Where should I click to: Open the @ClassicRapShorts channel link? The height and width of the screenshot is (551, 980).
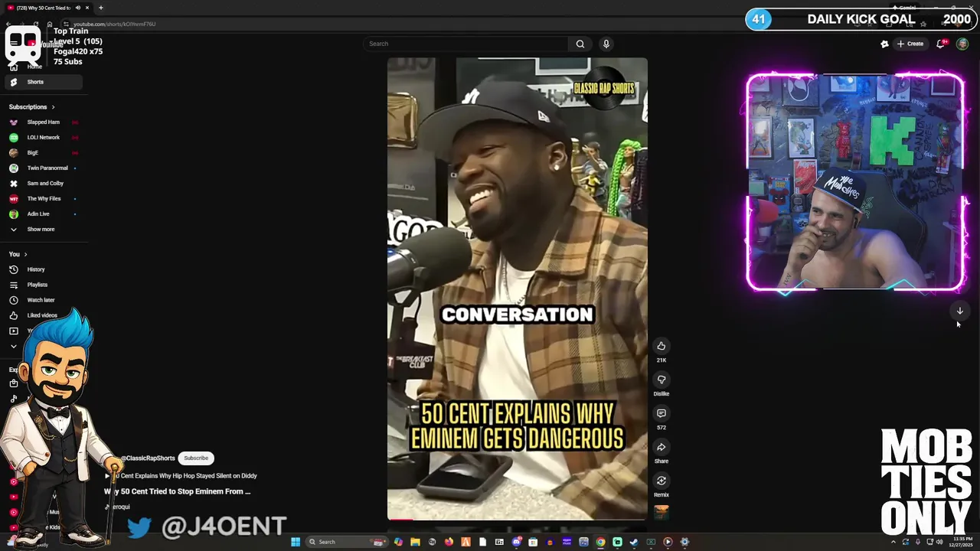[x=148, y=458]
